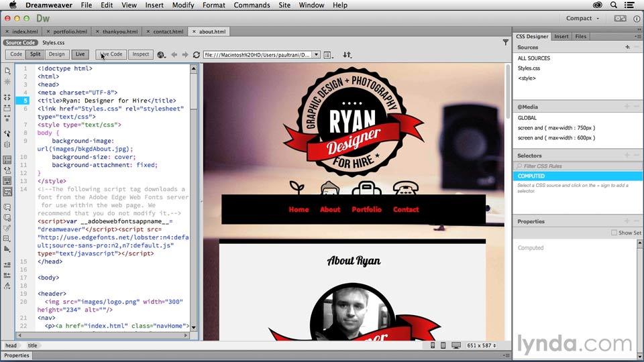Click the info icon in application bar
The height and width of the screenshot is (362, 644).
coord(637,19)
